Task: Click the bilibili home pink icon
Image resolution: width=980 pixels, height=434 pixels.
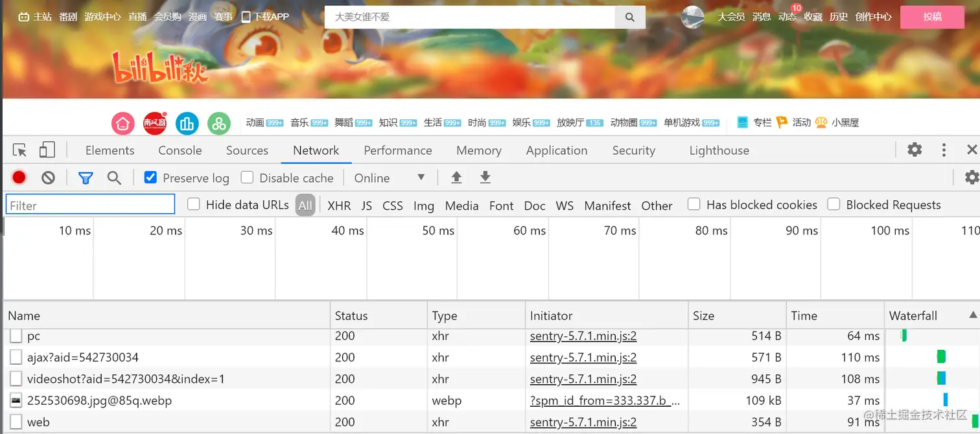Action: pyautogui.click(x=122, y=123)
